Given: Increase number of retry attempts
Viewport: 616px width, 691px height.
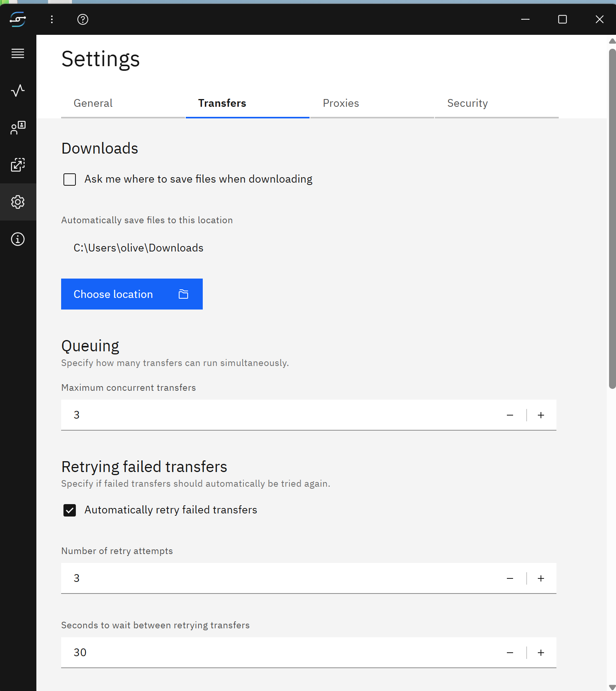Looking at the screenshot, I should [x=541, y=578].
